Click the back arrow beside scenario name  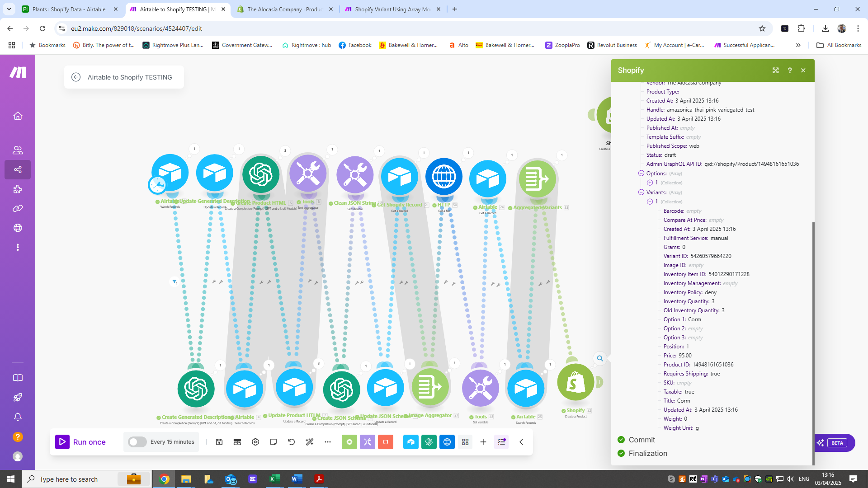(76, 77)
